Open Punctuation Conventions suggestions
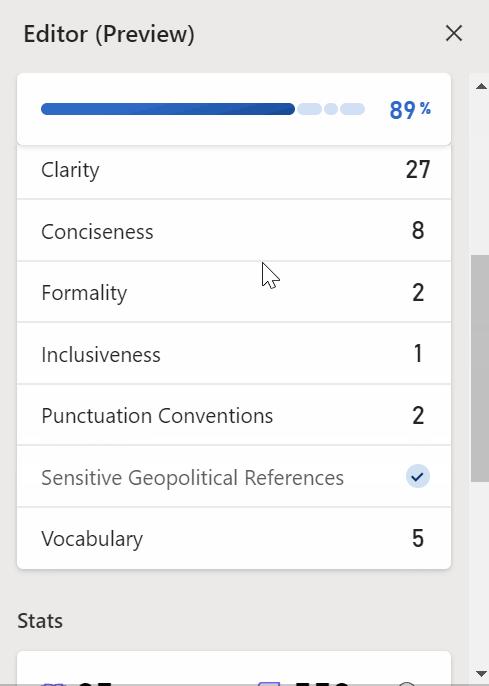489x686 pixels. click(x=234, y=415)
